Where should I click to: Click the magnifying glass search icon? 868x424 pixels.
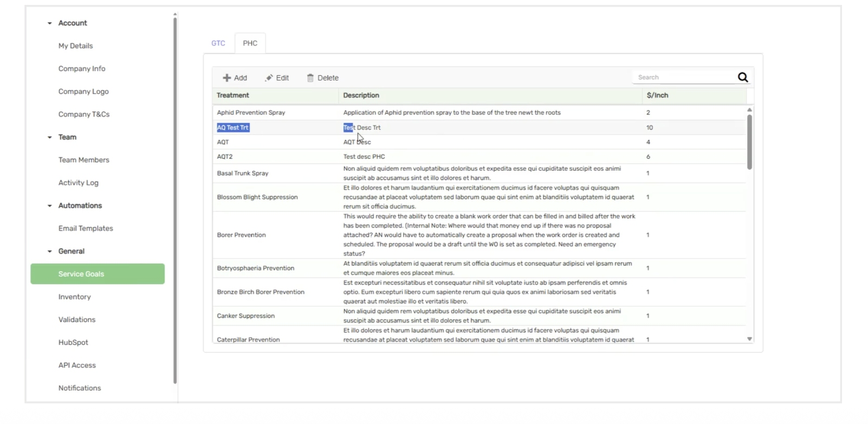pyautogui.click(x=743, y=78)
